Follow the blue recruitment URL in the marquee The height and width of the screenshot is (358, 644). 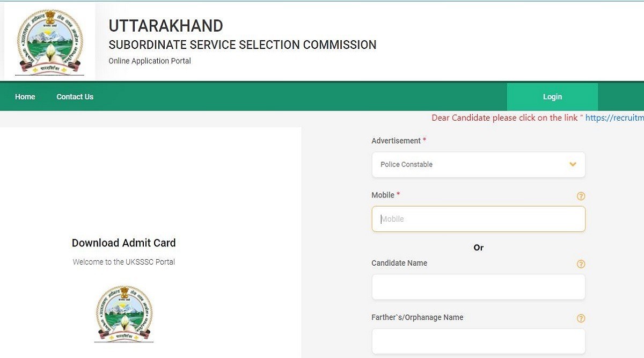tap(614, 118)
